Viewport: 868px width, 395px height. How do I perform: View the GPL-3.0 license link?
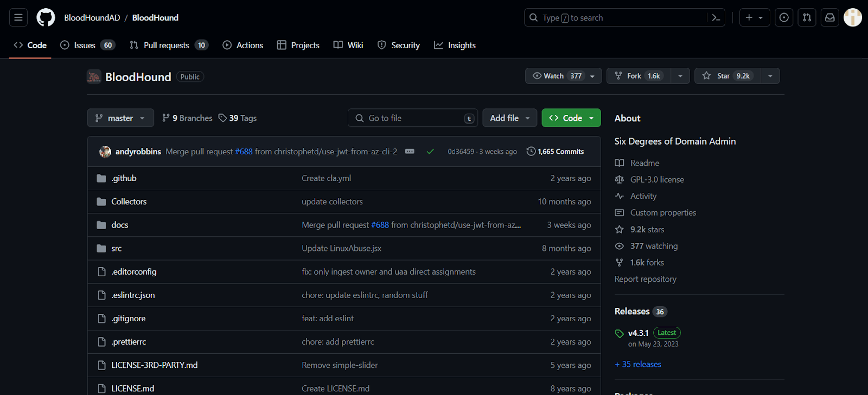tap(657, 179)
